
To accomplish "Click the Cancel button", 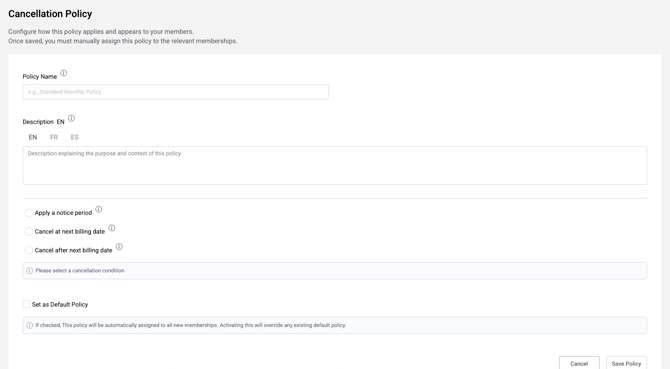I will pos(579,363).
